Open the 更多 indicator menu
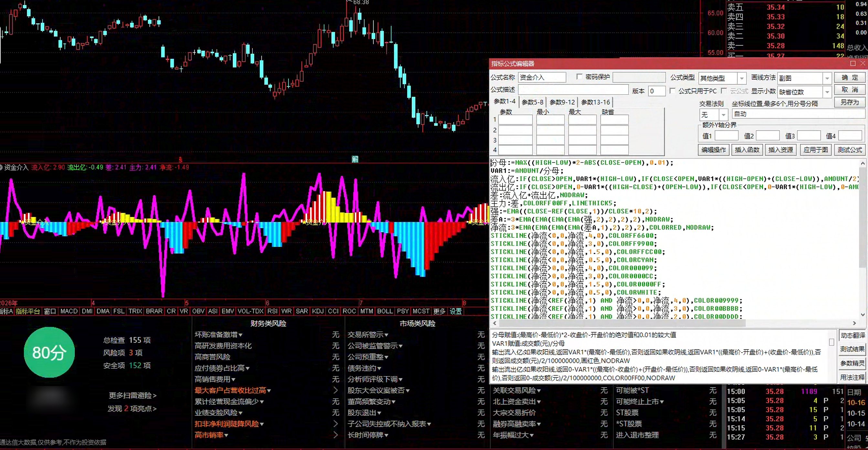Screen dimensions: 868x450 click(x=439, y=311)
